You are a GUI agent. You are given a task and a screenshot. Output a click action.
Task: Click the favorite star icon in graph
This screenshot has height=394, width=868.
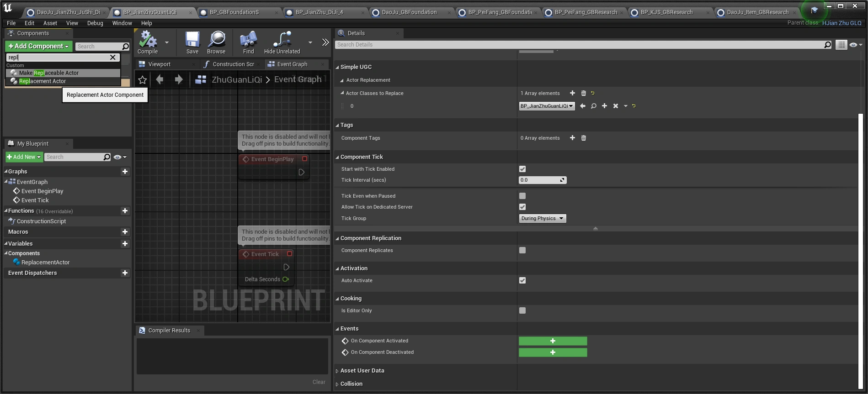pos(143,80)
